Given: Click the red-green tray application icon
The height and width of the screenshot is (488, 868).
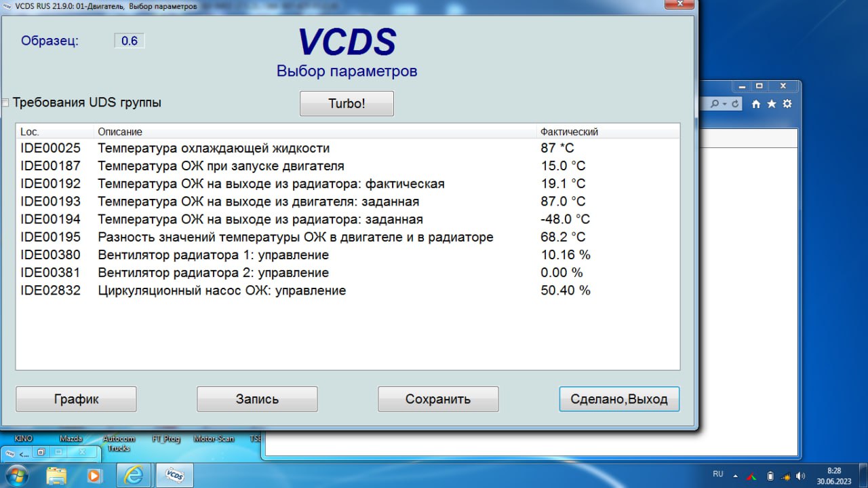Looking at the screenshot, I should pos(752,476).
